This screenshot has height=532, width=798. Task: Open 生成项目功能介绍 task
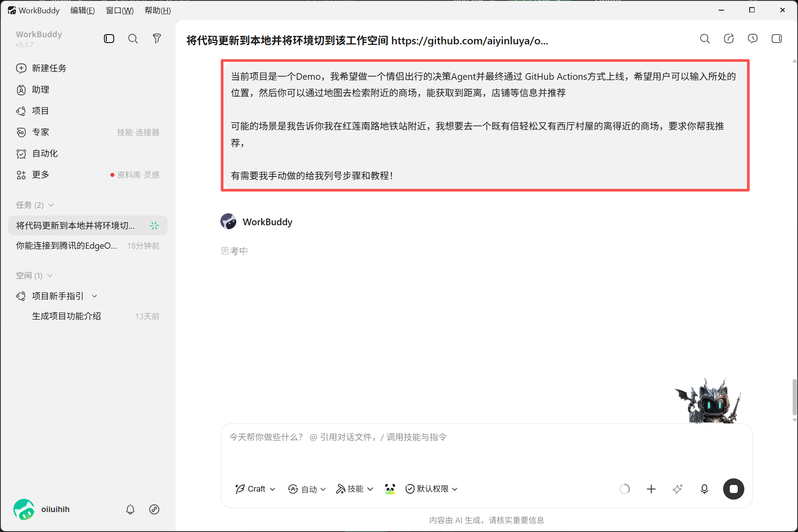point(88,316)
